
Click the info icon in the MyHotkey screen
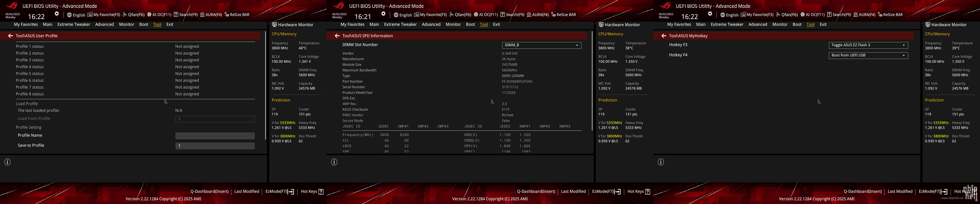coord(661,162)
